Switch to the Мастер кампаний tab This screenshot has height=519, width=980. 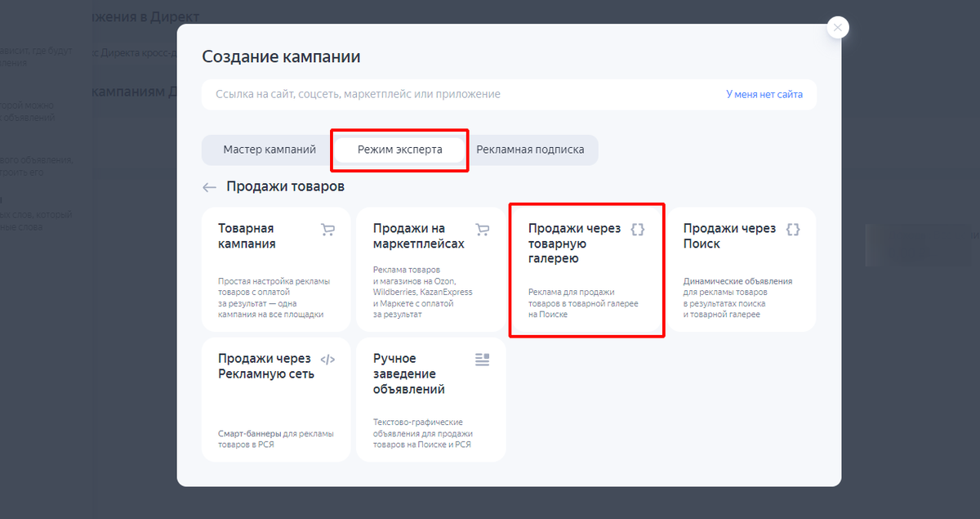269,150
